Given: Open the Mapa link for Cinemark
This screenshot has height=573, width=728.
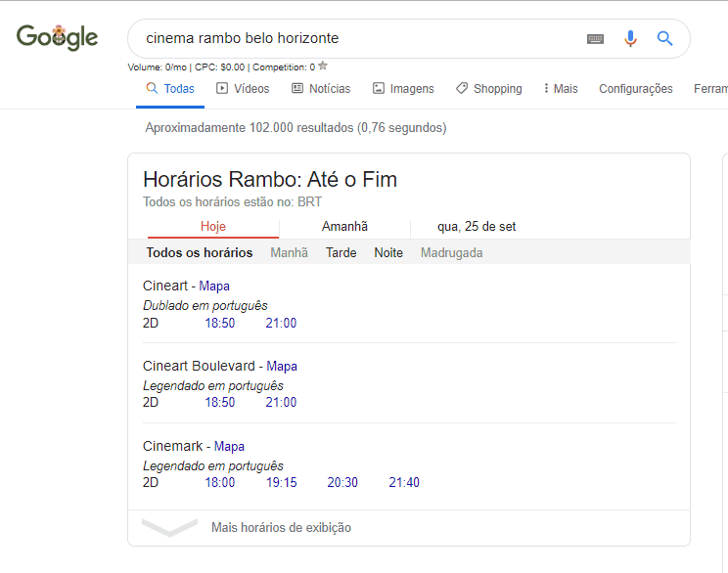Looking at the screenshot, I should [229, 446].
